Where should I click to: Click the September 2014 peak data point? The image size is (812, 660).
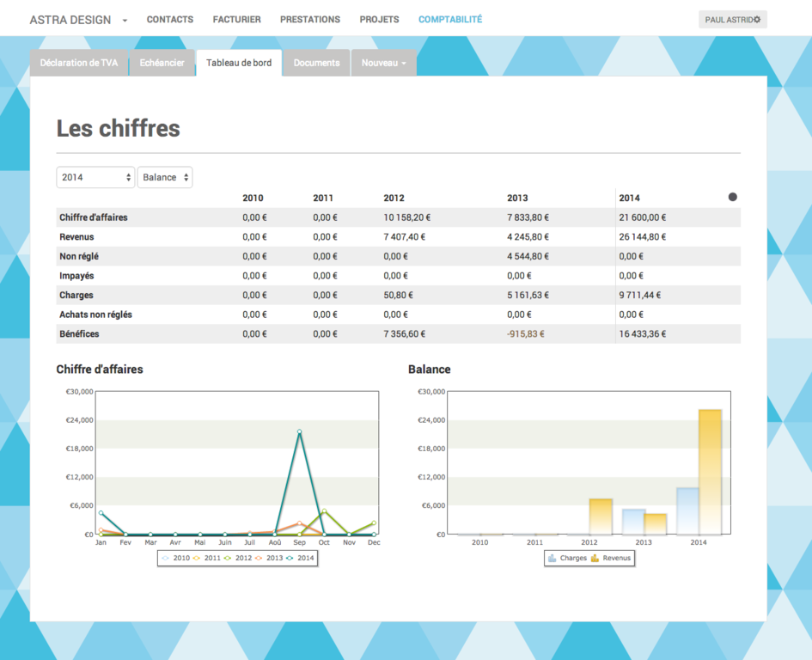[299, 431]
